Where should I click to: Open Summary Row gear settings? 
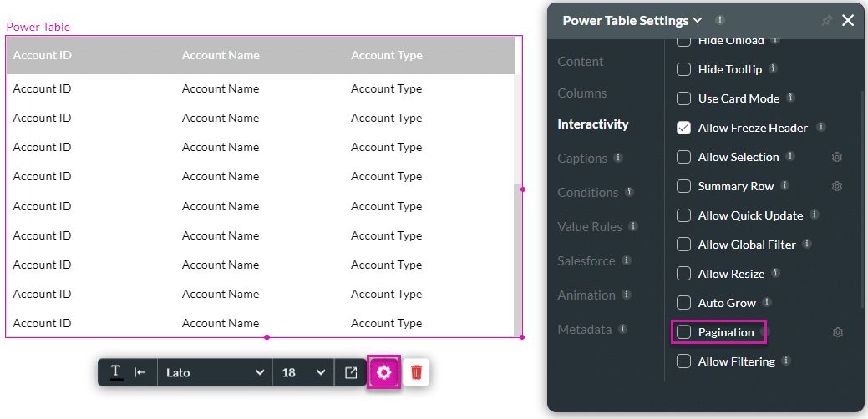click(x=837, y=186)
